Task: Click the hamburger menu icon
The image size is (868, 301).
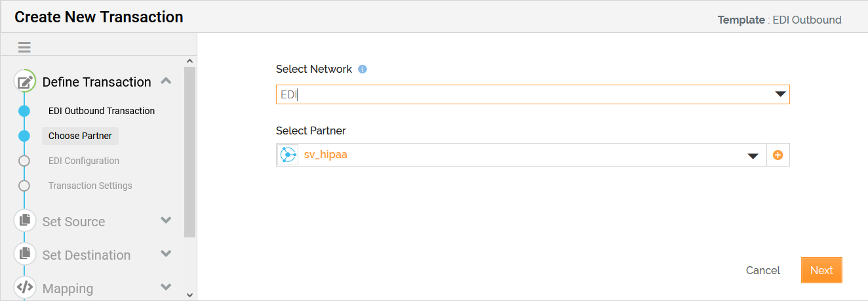Action: [x=24, y=47]
